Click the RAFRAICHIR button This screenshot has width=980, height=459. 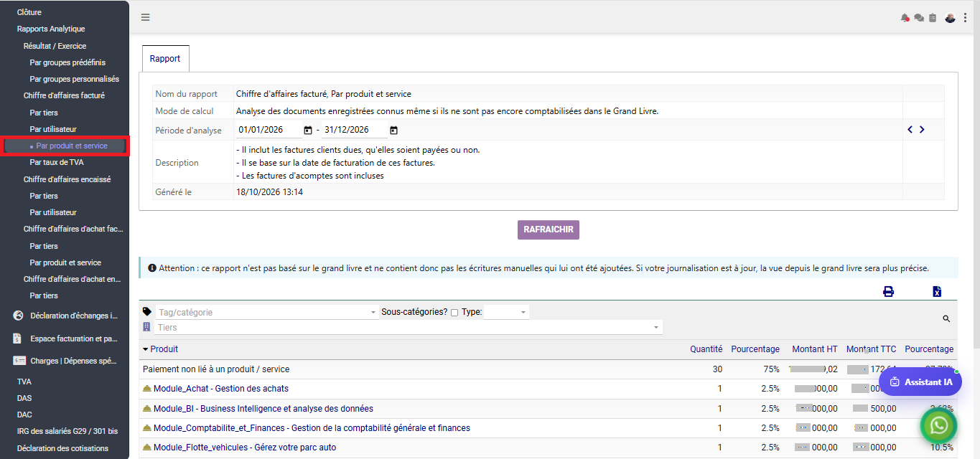pyautogui.click(x=549, y=229)
